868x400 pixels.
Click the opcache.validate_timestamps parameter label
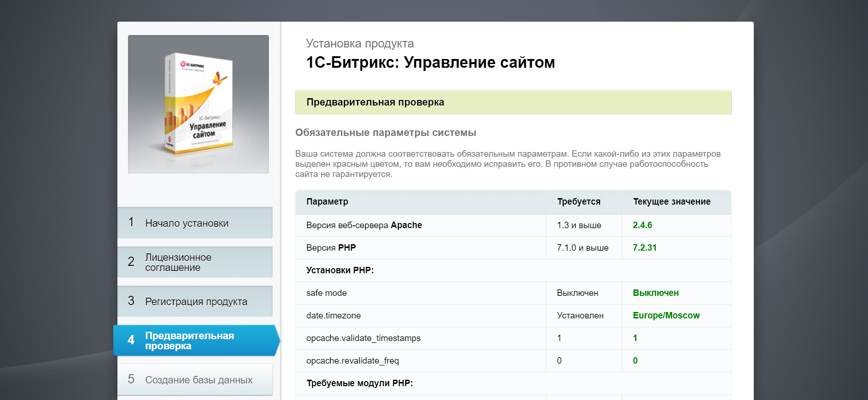tap(363, 338)
